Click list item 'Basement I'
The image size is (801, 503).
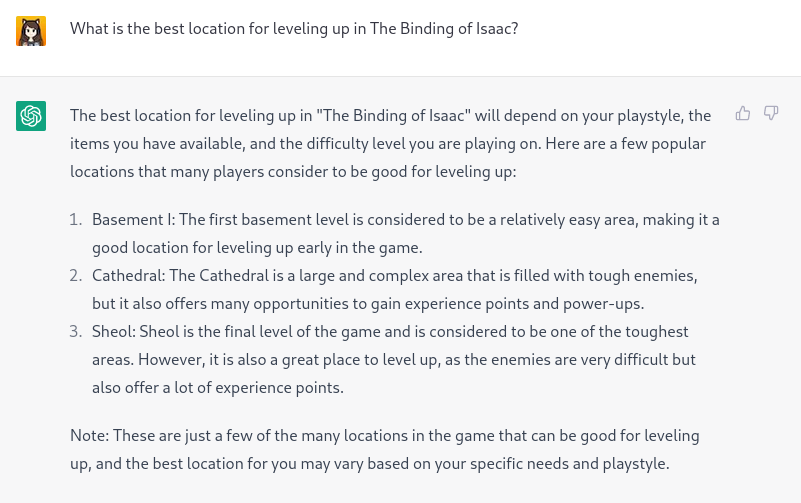click(406, 233)
